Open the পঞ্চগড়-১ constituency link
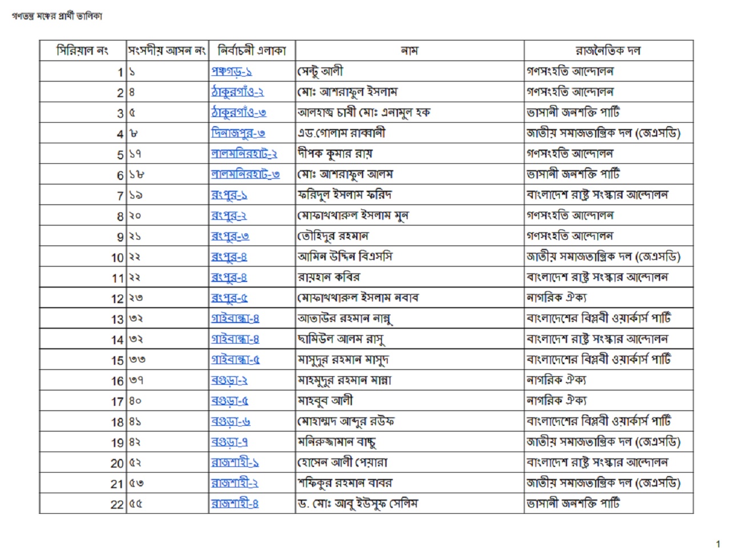Image resolution: width=731 pixels, height=560 pixels. tap(231, 72)
